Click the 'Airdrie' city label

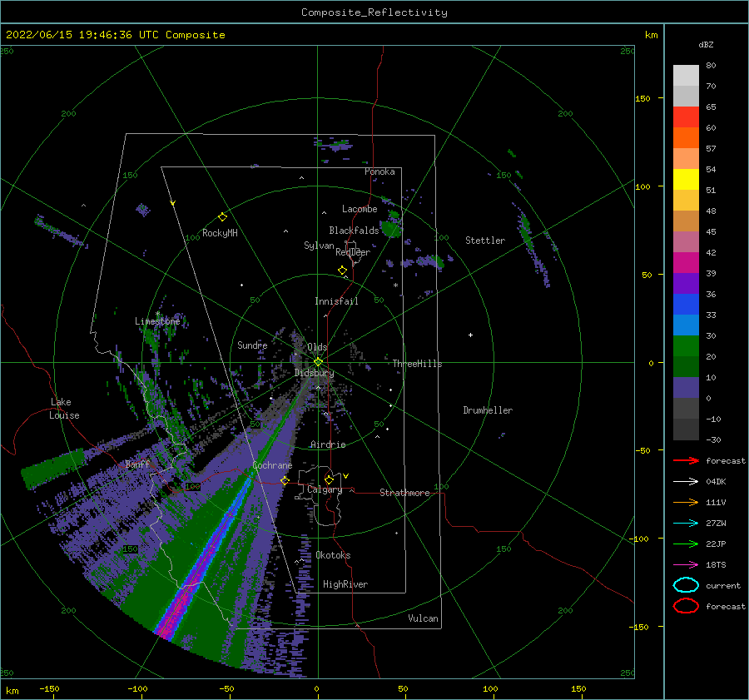tap(328, 444)
